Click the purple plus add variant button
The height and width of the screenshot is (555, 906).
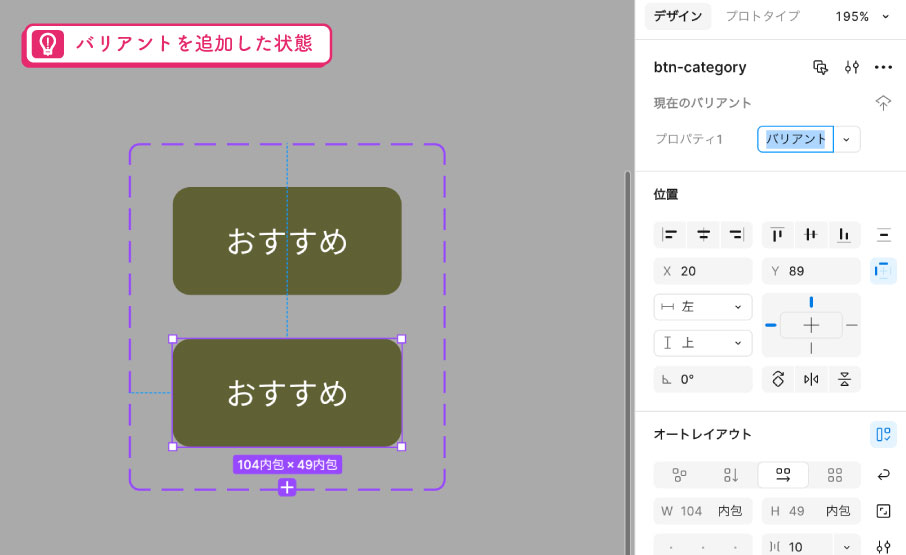[x=287, y=487]
